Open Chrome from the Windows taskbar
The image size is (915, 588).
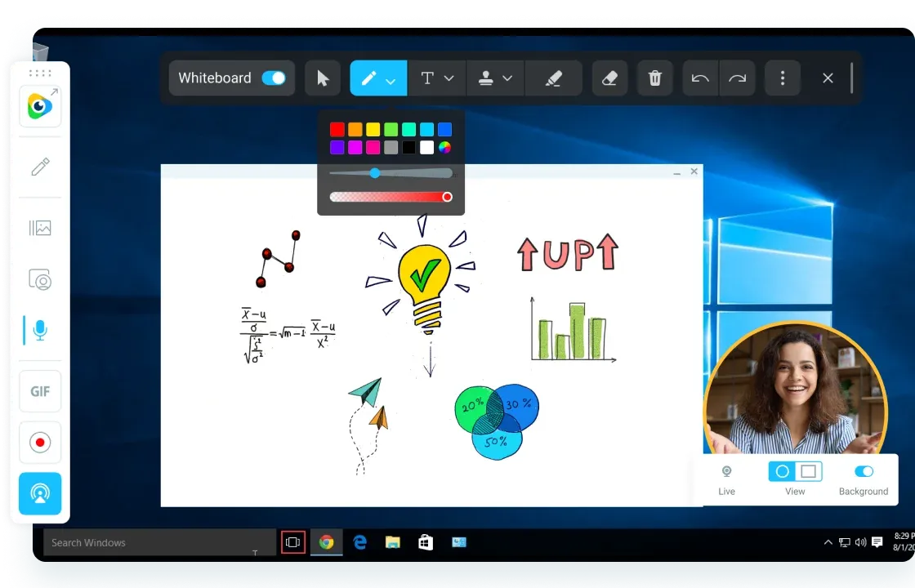tap(326, 542)
